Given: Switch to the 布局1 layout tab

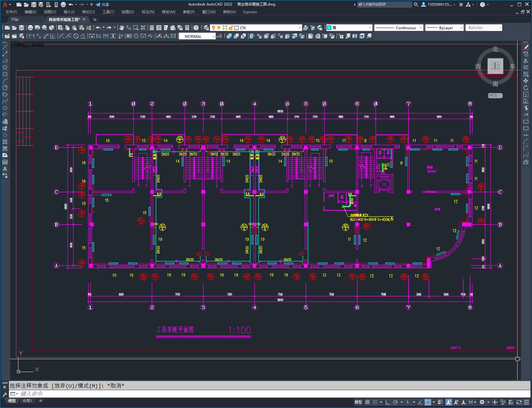Looking at the screenshot, I should pos(27,401).
